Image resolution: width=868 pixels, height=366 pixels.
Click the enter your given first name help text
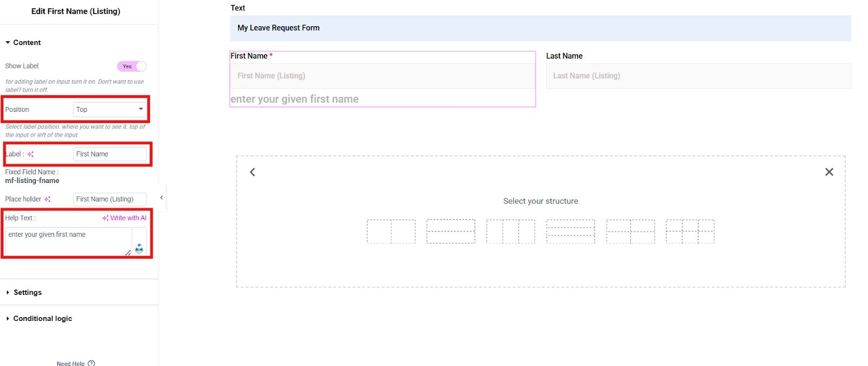(295, 99)
